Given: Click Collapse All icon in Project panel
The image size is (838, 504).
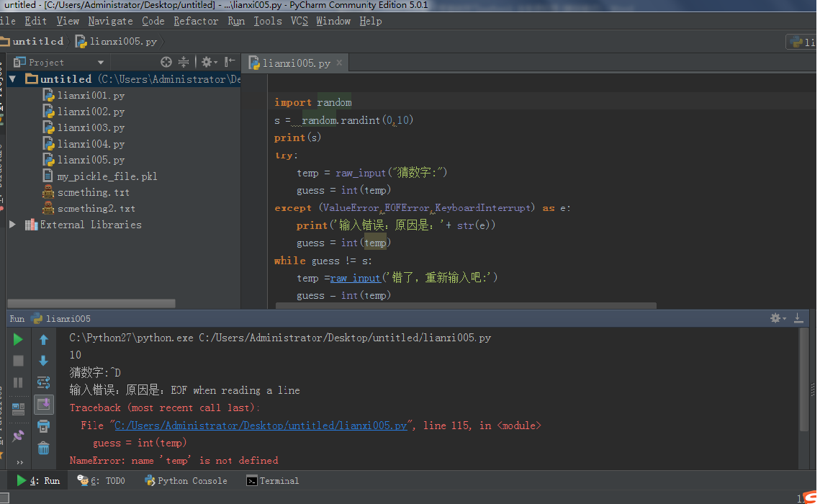Looking at the screenshot, I should coord(184,62).
